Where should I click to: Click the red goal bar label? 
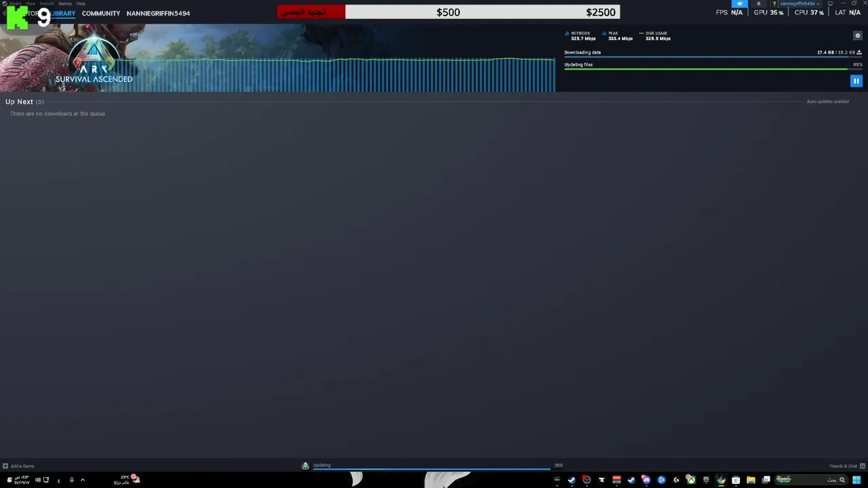click(311, 12)
